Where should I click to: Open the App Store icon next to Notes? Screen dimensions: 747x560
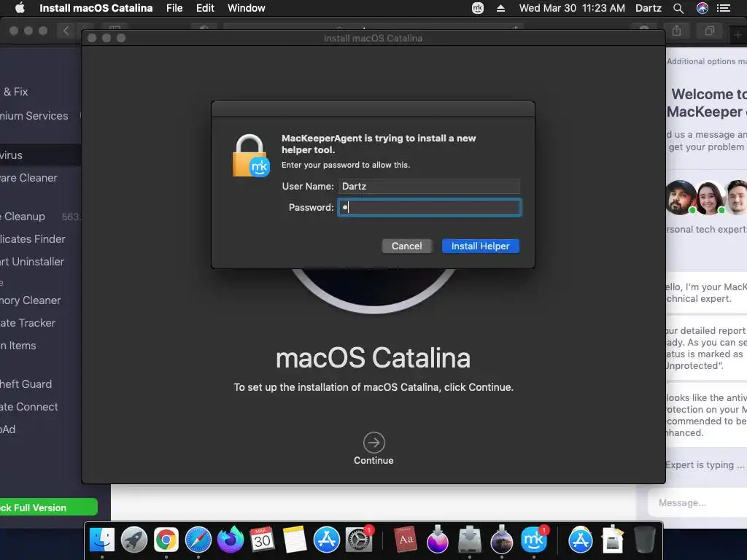point(326,540)
